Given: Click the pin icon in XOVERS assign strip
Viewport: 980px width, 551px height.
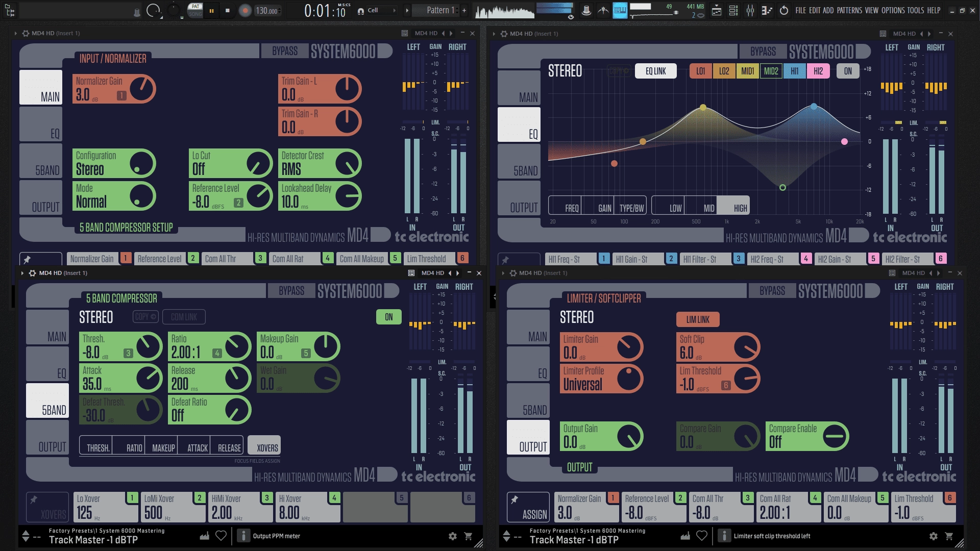Looking at the screenshot, I should click(34, 499).
